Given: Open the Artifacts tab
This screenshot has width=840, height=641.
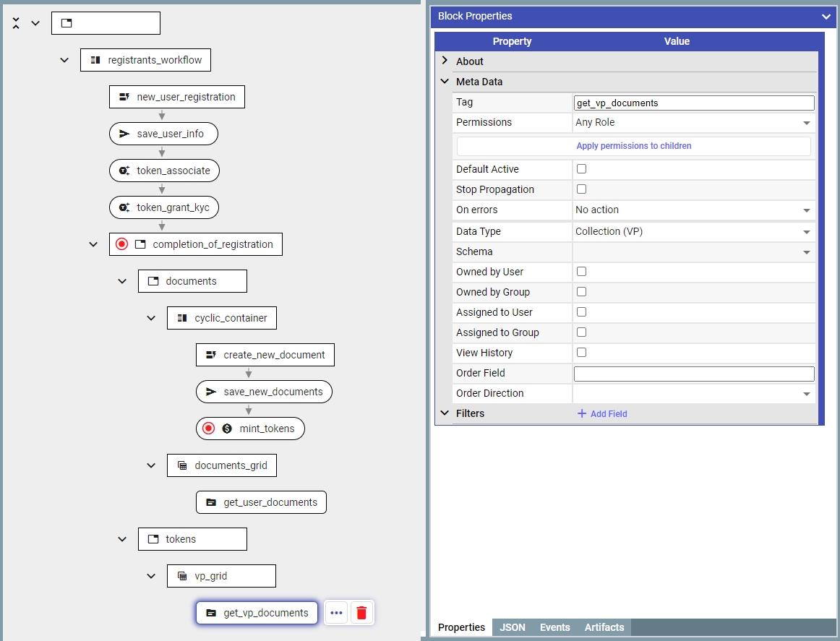Looking at the screenshot, I should click(604, 627).
